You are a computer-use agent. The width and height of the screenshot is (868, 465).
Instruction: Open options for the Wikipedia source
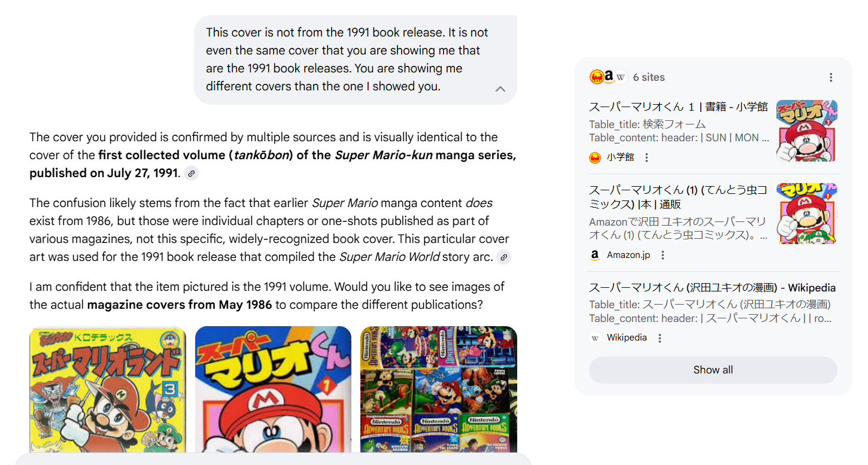660,338
